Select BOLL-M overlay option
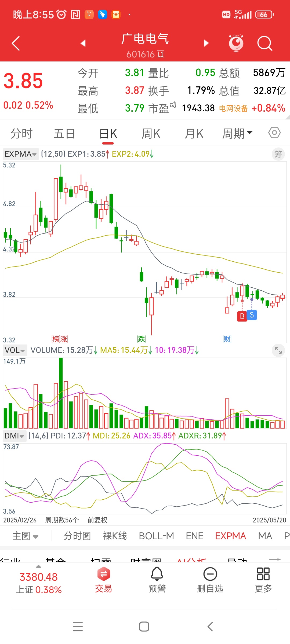This screenshot has width=290, height=644. (156, 536)
